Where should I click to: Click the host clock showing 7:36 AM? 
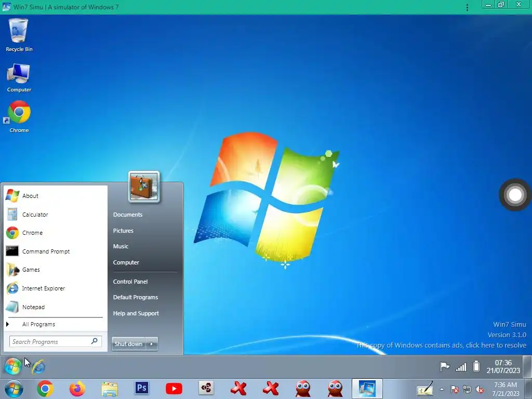[x=506, y=389]
